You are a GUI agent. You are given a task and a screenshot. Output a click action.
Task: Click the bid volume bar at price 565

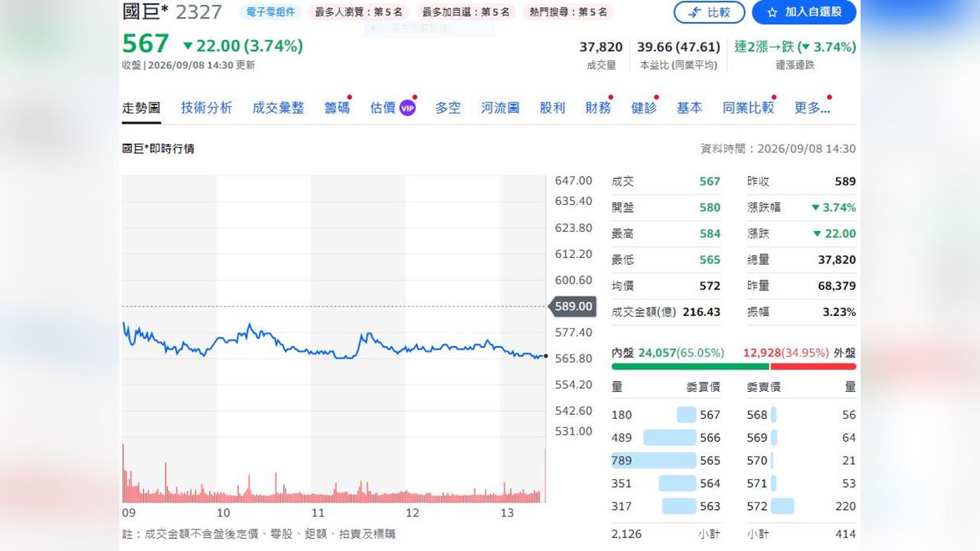pyautogui.click(x=654, y=461)
